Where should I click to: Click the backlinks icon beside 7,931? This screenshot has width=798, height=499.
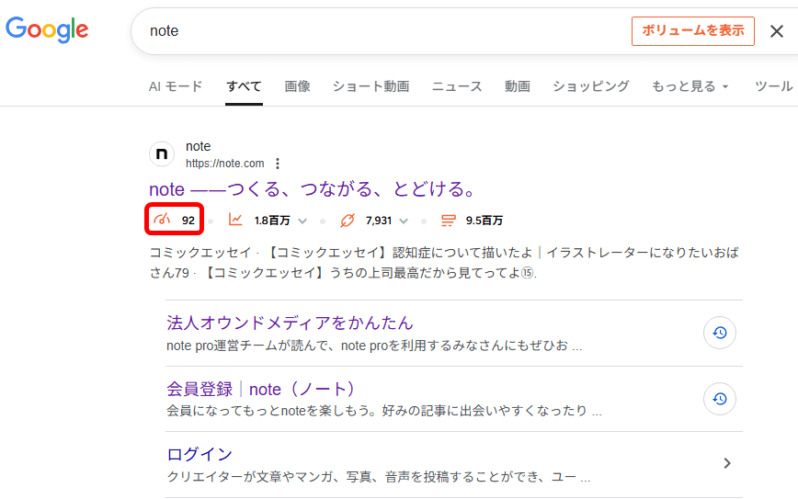coord(348,220)
